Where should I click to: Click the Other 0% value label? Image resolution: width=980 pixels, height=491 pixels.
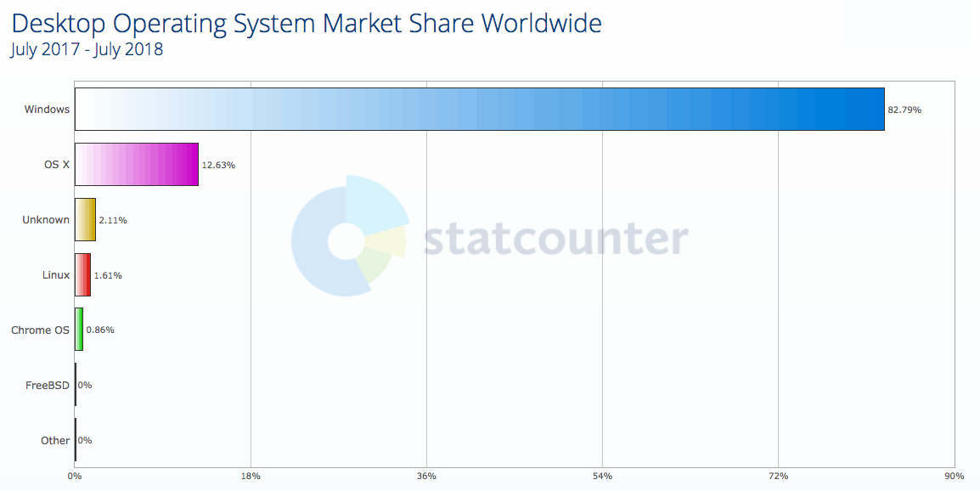(x=85, y=440)
